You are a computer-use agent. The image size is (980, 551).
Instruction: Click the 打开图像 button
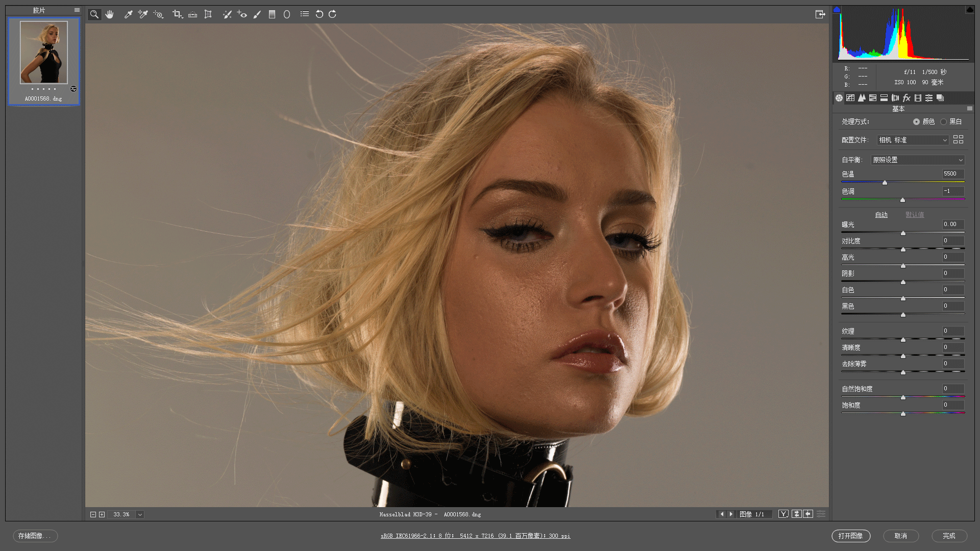coord(850,536)
